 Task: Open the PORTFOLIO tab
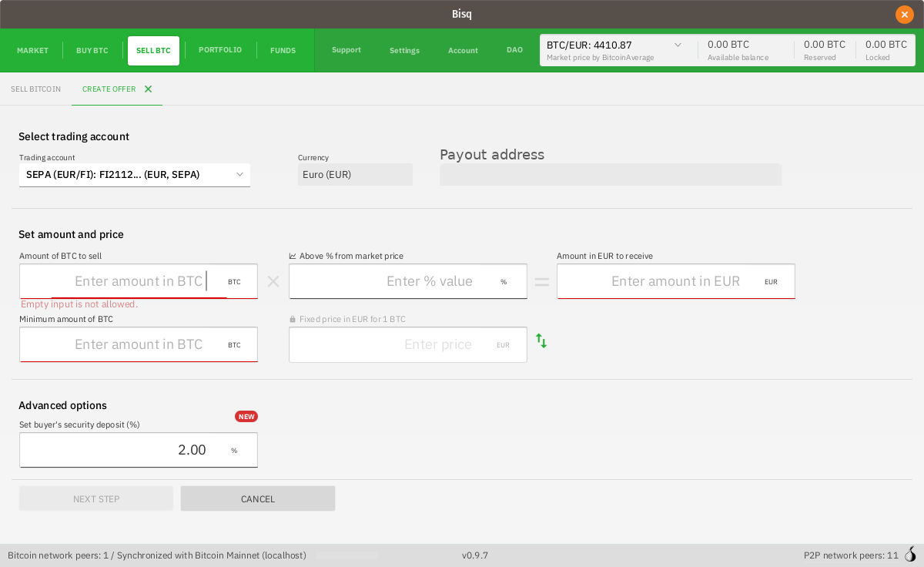click(220, 50)
